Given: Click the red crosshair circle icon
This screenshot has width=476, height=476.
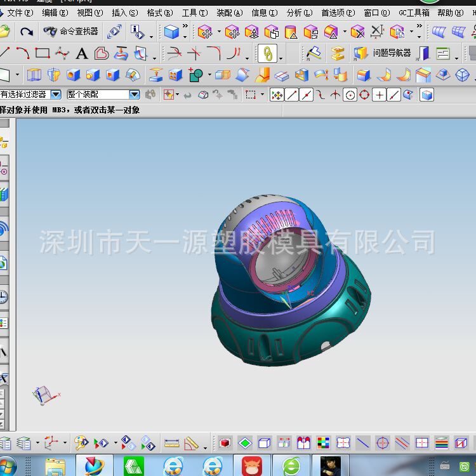Looking at the screenshot, I should [383, 443].
